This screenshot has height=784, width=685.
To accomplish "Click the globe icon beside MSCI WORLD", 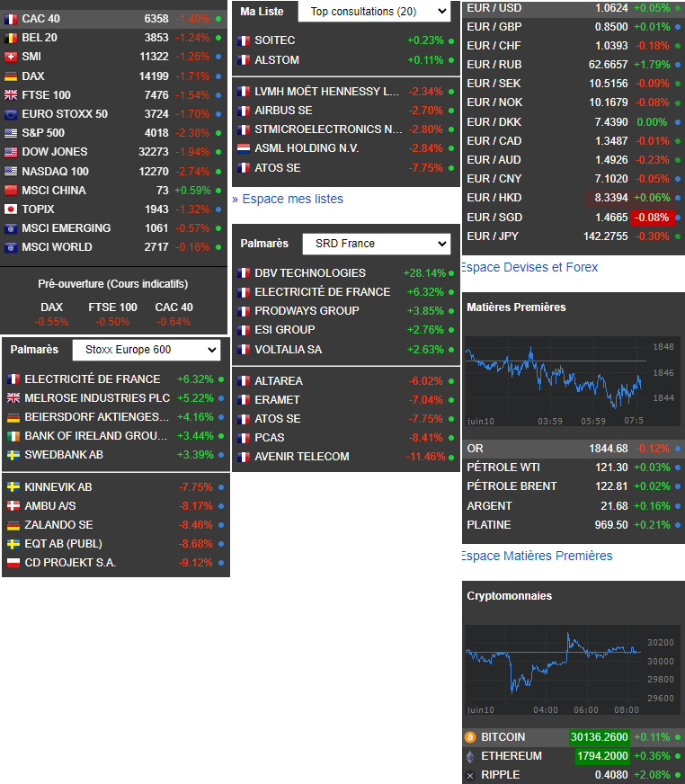I will [x=11, y=247].
